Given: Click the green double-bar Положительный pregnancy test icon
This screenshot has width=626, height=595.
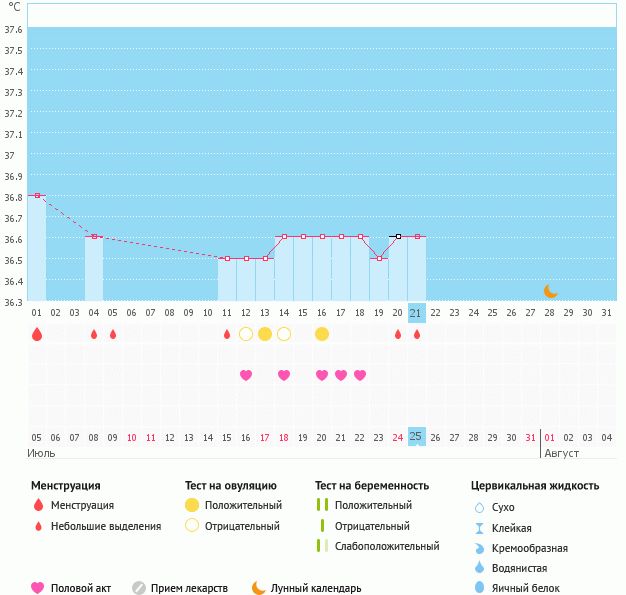Looking at the screenshot, I should [322, 505].
